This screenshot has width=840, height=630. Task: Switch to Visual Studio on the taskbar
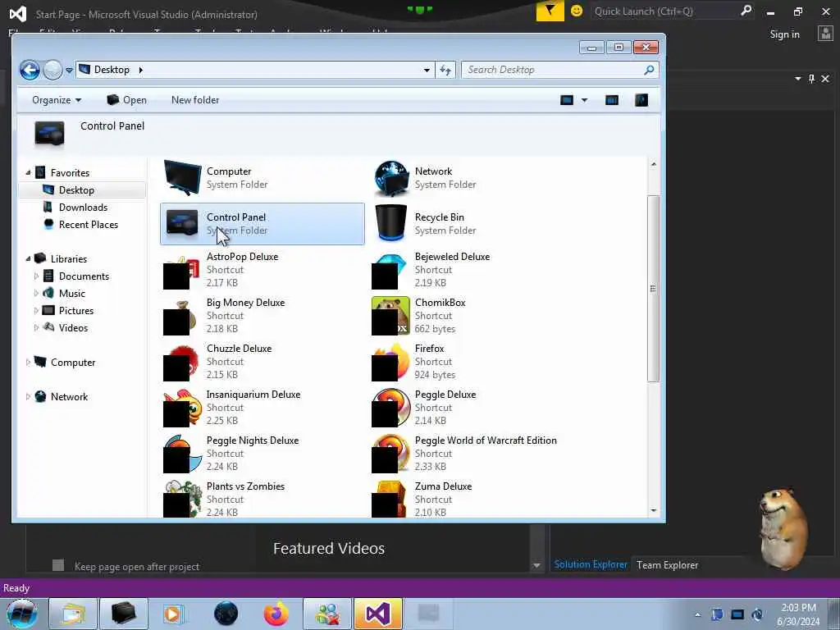click(x=377, y=614)
